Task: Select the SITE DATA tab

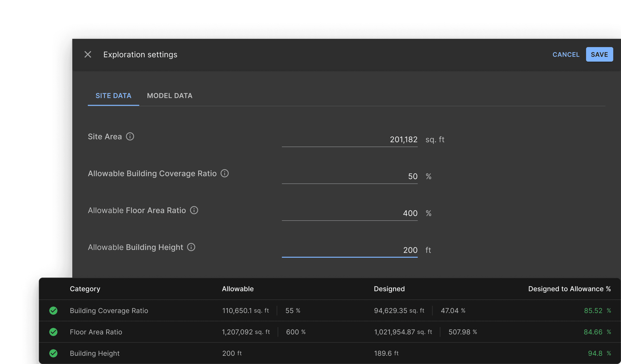Action: (x=113, y=96)
